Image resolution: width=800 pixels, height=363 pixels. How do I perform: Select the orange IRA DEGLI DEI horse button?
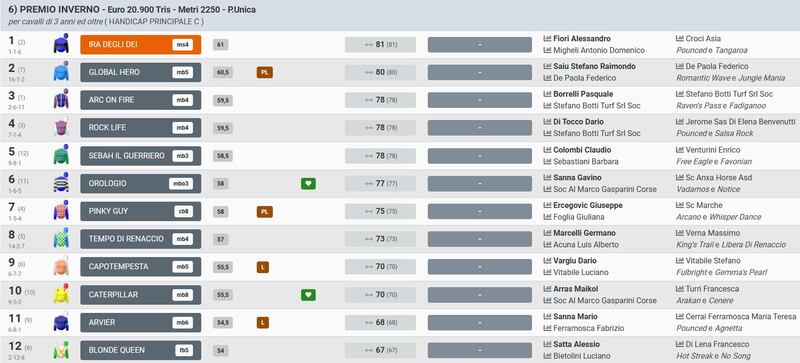pos(141,44)
